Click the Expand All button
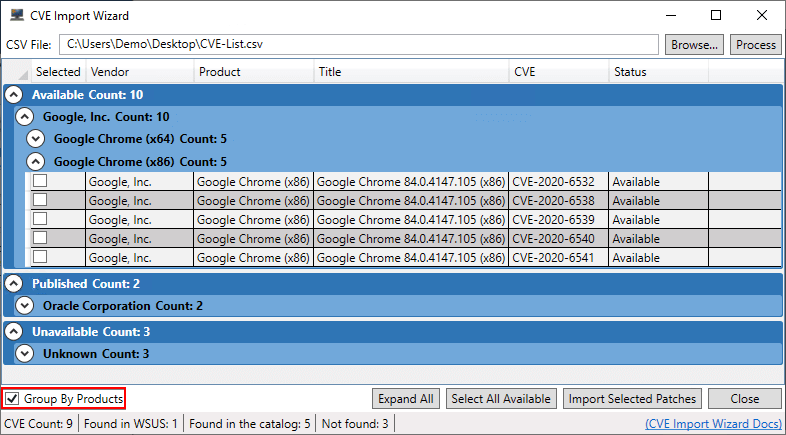This screenshot has height=435, width=786. (406, 399)
